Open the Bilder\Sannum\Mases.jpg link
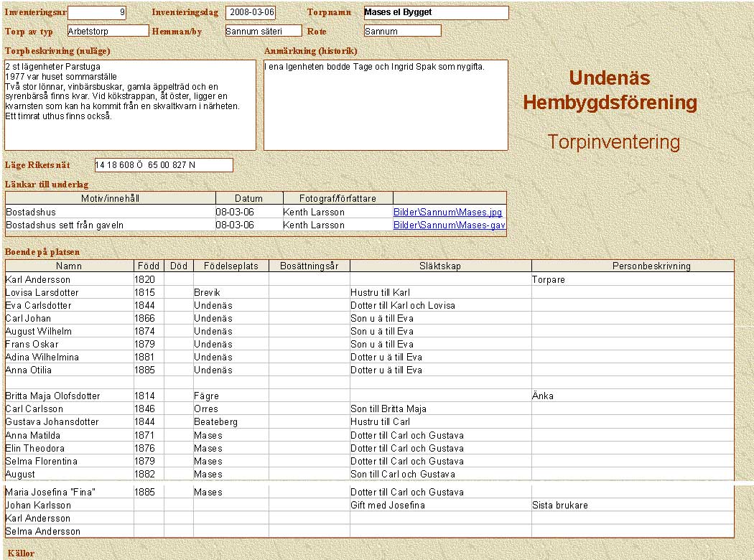The height and width of the screenshot is (560, 754). [x=447, y=212]
